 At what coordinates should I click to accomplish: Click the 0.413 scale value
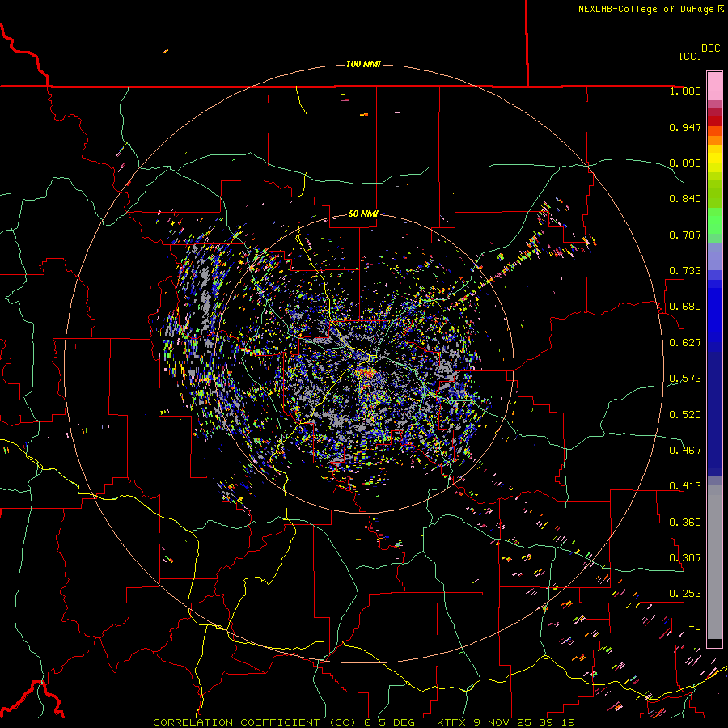pos(685,486)
